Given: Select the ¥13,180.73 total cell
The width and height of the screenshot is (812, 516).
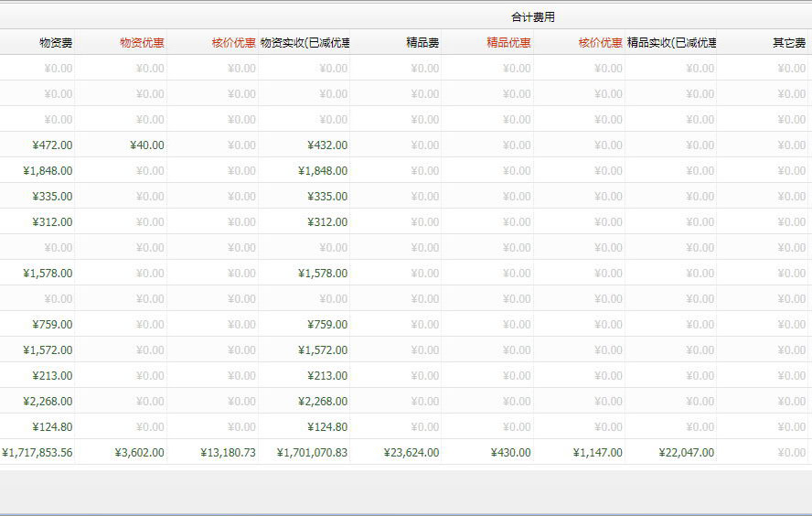Looking at the screenshot, I should pyautogui.click(x=228, y=453).
